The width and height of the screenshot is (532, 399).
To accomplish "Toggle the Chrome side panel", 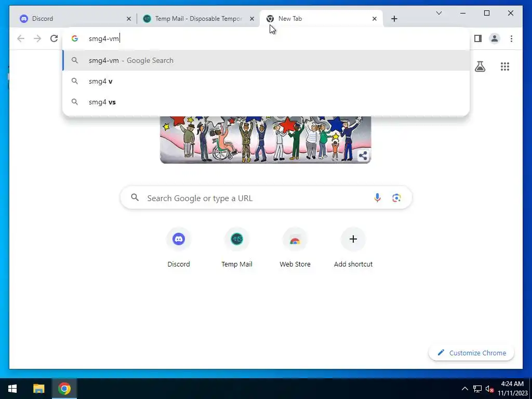I will pos(478,38).
